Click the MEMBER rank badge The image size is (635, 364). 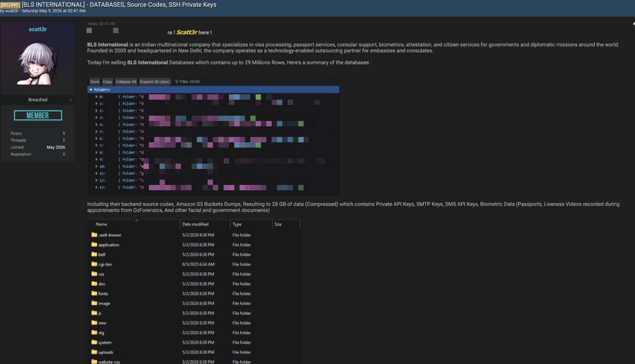click(38, 116)
